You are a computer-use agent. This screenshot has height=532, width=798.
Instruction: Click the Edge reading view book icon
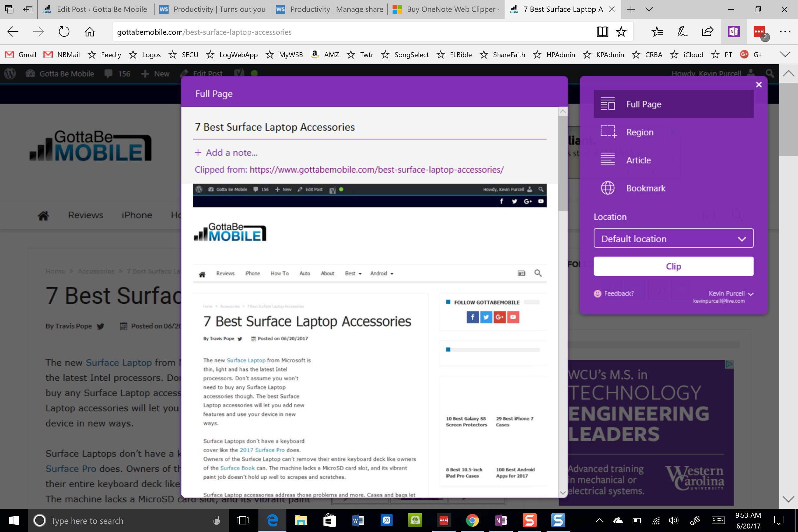click(602, 32)
